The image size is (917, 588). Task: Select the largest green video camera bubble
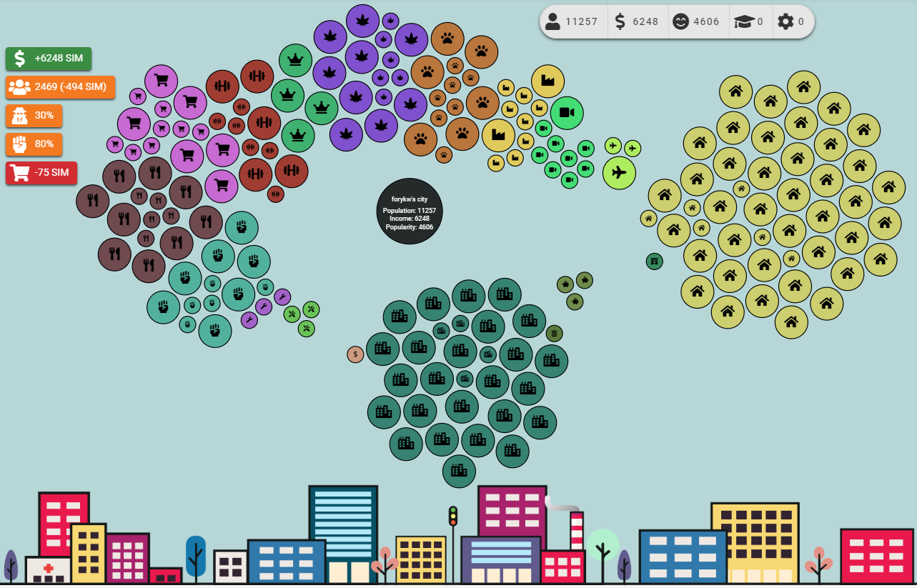click(x=567, y=113)
